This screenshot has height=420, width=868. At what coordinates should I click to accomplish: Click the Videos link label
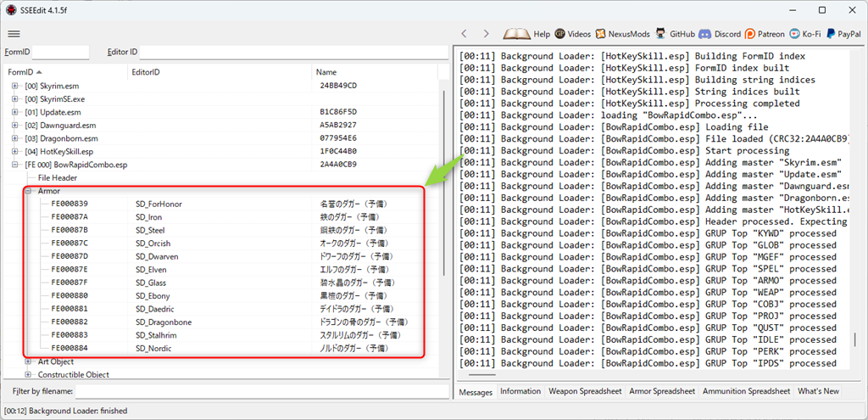coord(579,34)
